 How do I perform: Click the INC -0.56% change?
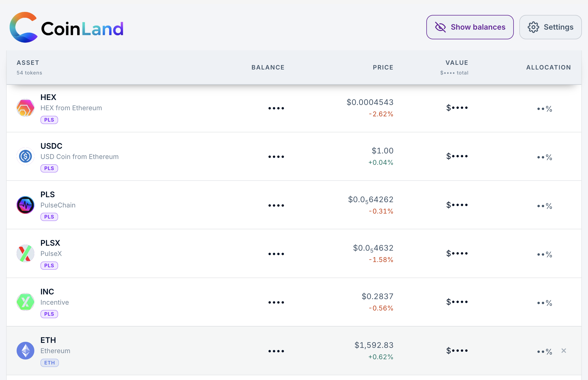[381, 308]
